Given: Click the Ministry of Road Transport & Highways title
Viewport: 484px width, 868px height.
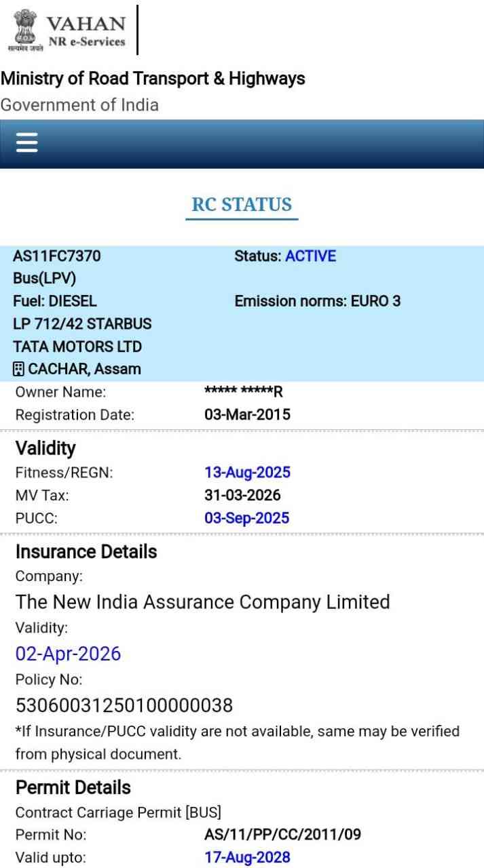Looking at the screenshot, I should tap(153, 79).
